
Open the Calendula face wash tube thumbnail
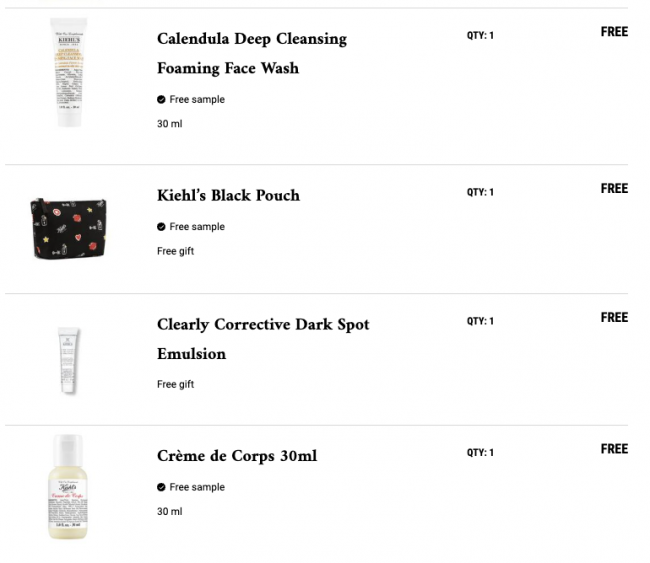point(69,72)
